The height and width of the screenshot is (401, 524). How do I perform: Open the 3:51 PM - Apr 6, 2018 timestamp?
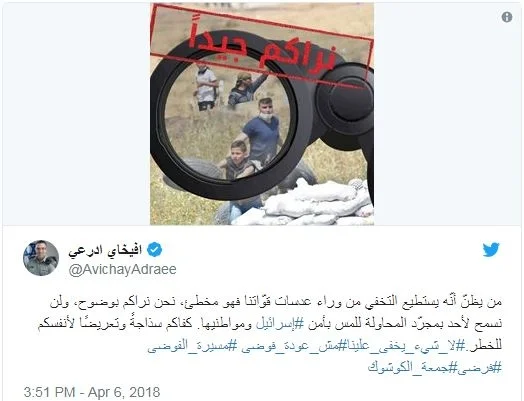[x=92, y=392]
